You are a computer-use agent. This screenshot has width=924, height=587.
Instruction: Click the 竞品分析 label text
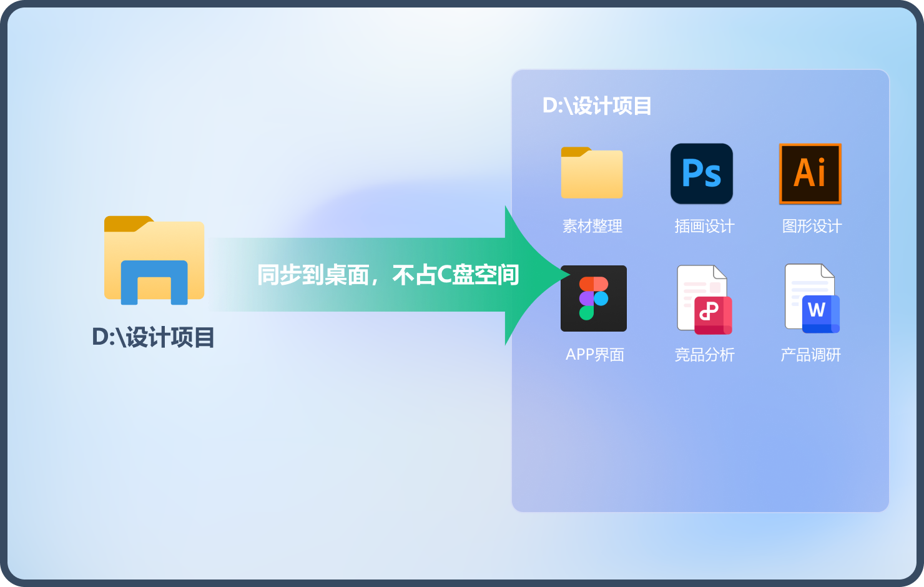pyautogui.click(x=704, y=355)
